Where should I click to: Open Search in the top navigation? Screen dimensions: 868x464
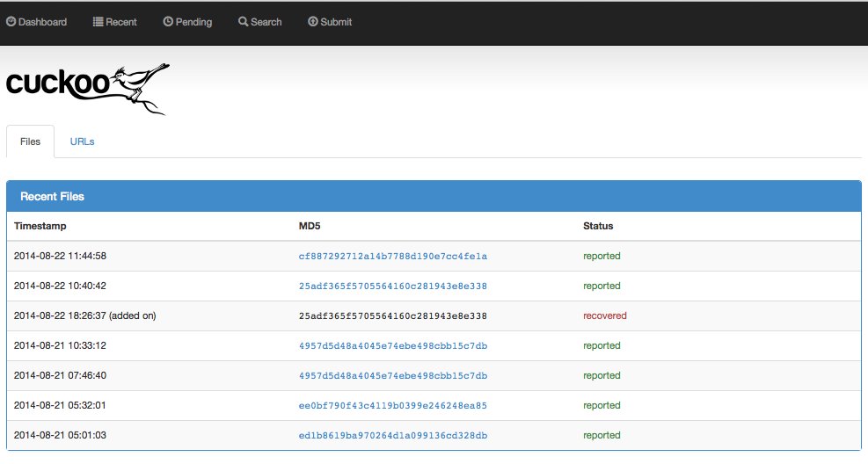(260, 22)
